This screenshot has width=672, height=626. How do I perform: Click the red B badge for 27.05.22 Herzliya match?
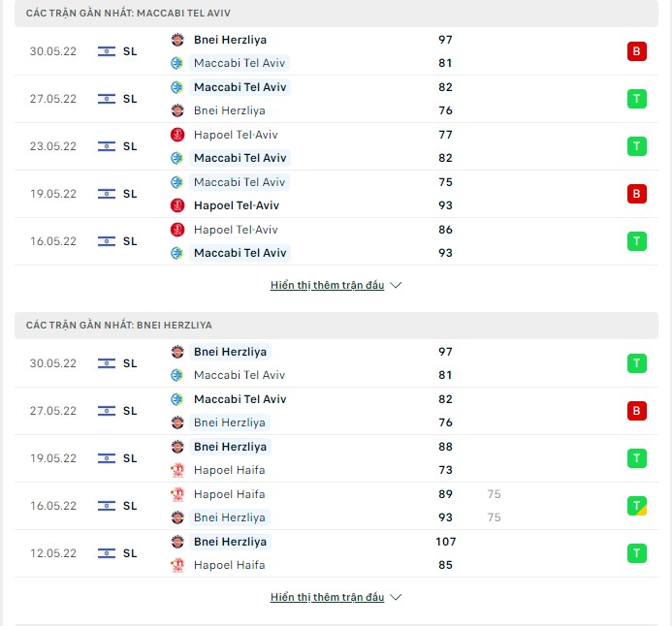[636, 411]
